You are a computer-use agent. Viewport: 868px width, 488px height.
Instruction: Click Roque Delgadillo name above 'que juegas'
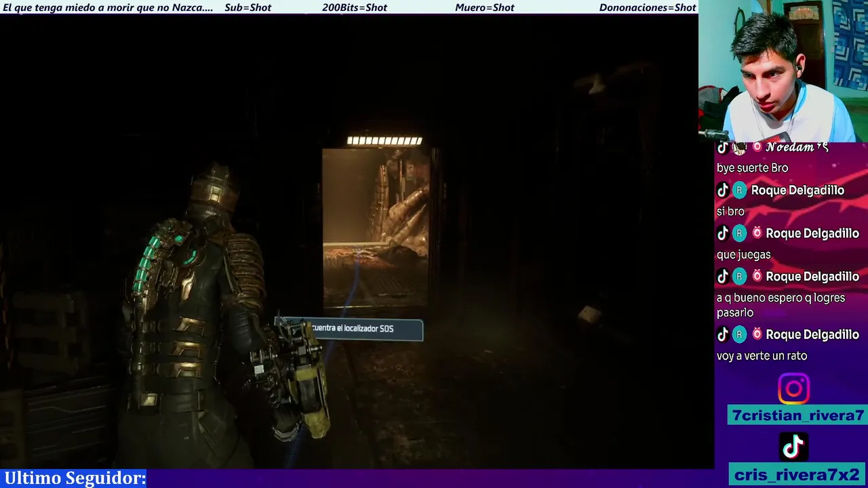[812, 233]
